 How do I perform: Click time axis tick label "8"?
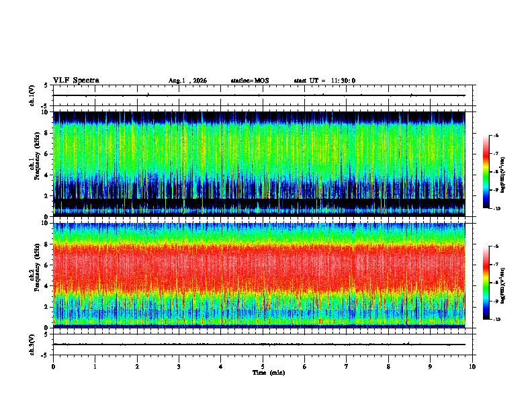388,367
